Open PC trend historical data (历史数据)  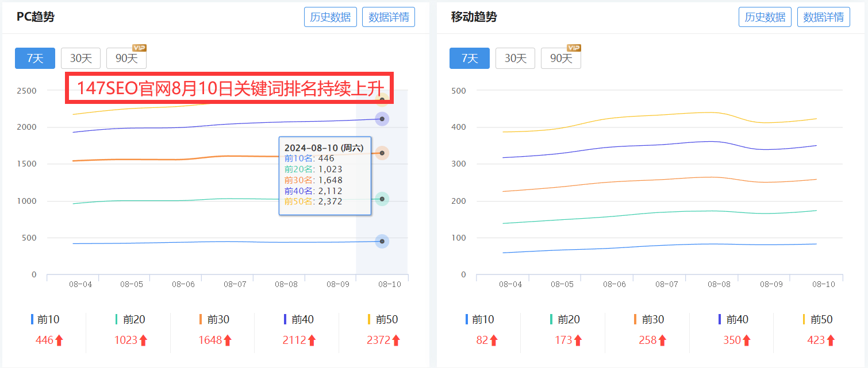pos(331,17)
